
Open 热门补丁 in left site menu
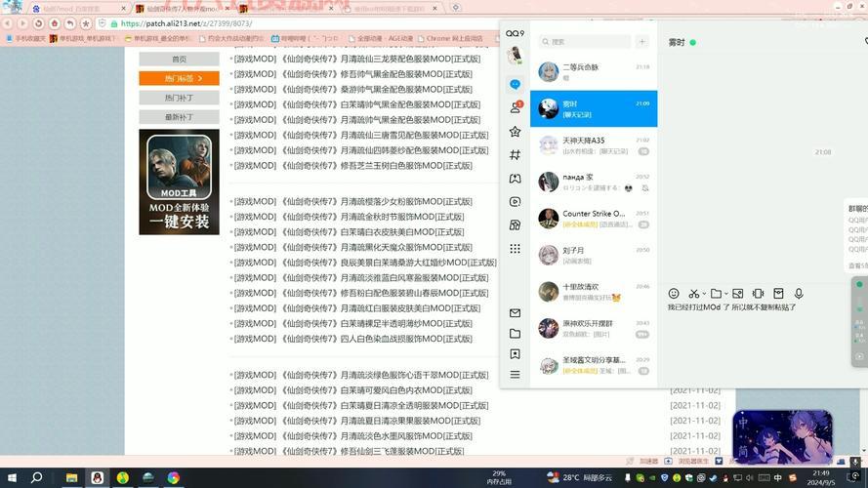(179, 98)
